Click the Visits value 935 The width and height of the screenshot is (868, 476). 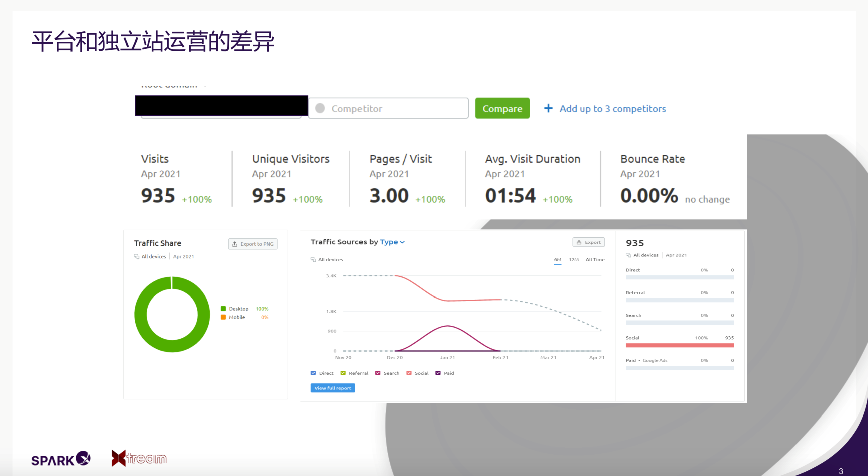[x=158, y=196]
